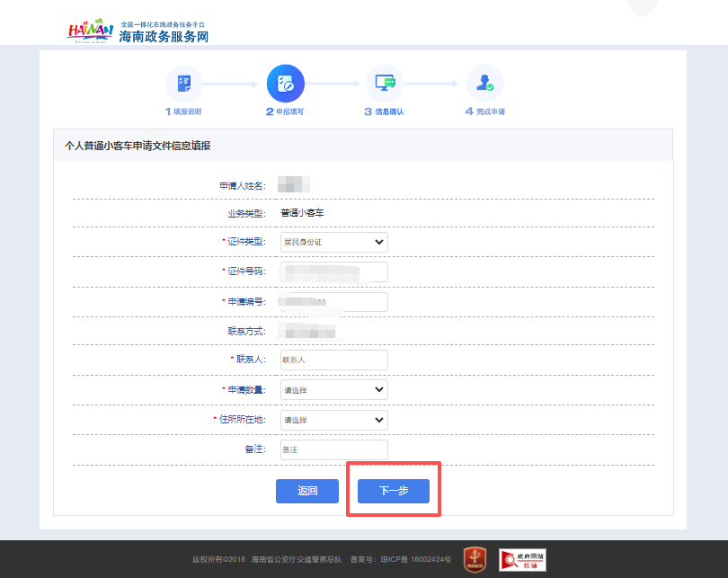Open the 证件类型 dropdown showing 居民身份证

click(x=333, y=242)
